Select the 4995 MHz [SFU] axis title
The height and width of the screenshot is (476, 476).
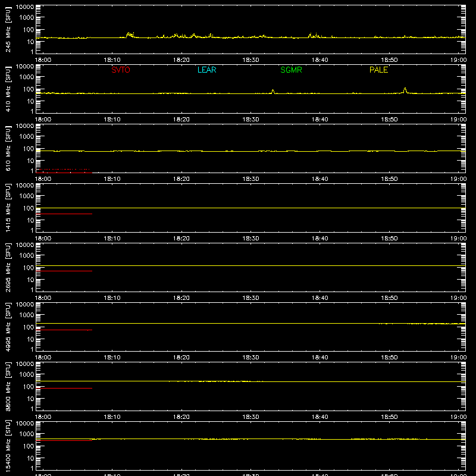coord(8,327)
